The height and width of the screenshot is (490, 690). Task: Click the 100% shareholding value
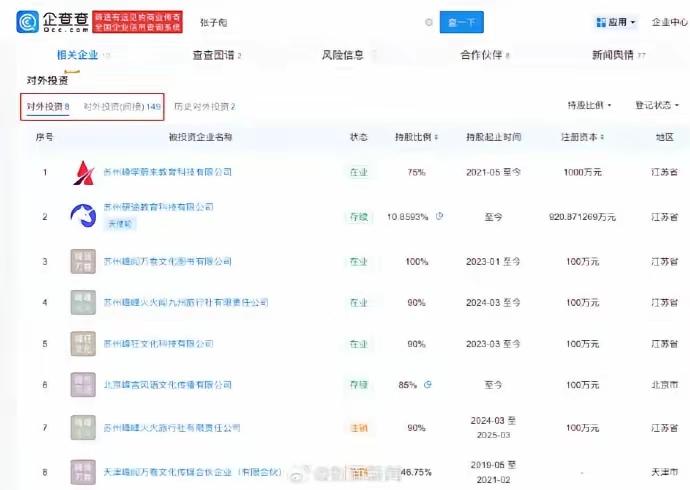click(416, 262)
